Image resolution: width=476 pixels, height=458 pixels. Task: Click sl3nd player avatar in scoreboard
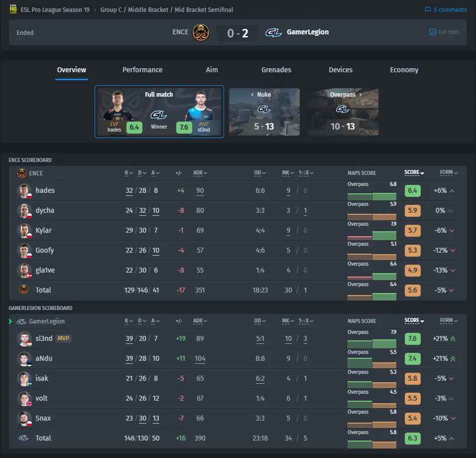(x=24, y=339)
